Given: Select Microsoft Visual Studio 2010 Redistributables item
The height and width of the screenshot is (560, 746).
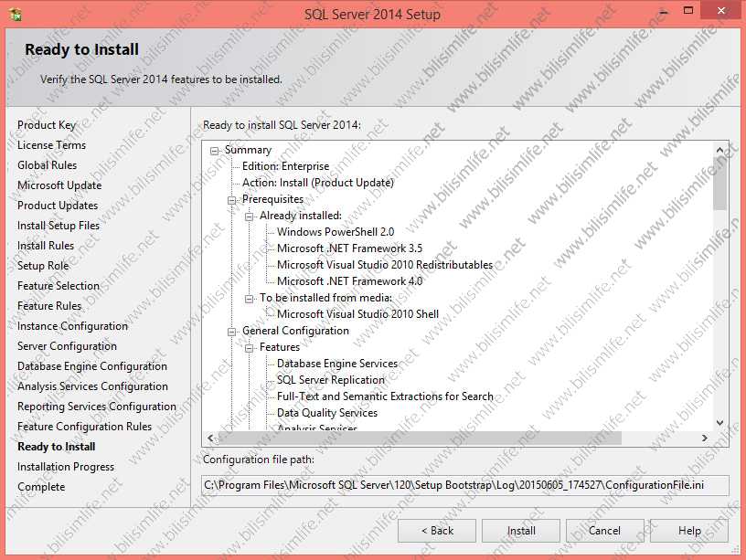Looking at the screenshot, I should tap(385, 265).
